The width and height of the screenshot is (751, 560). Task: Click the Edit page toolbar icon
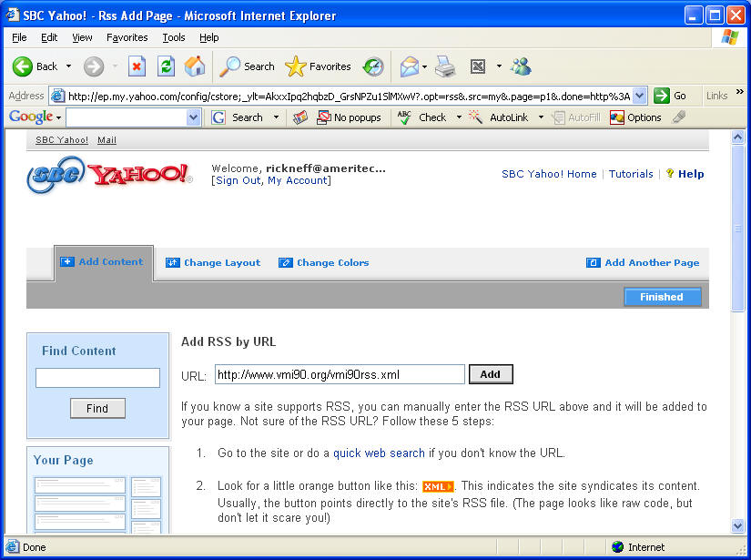(478, 66)
